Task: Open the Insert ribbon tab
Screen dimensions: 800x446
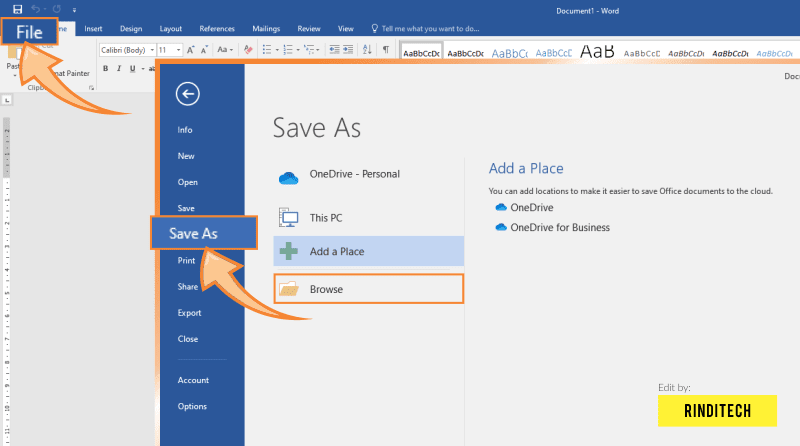Action: pos(93,29)
